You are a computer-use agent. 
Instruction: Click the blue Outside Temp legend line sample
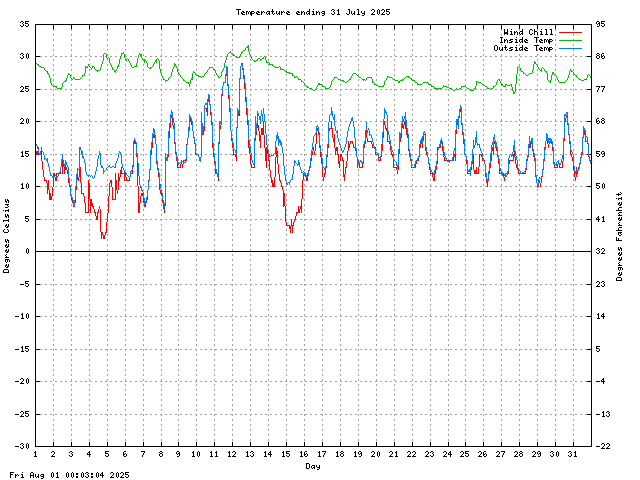tap(570, 49)
